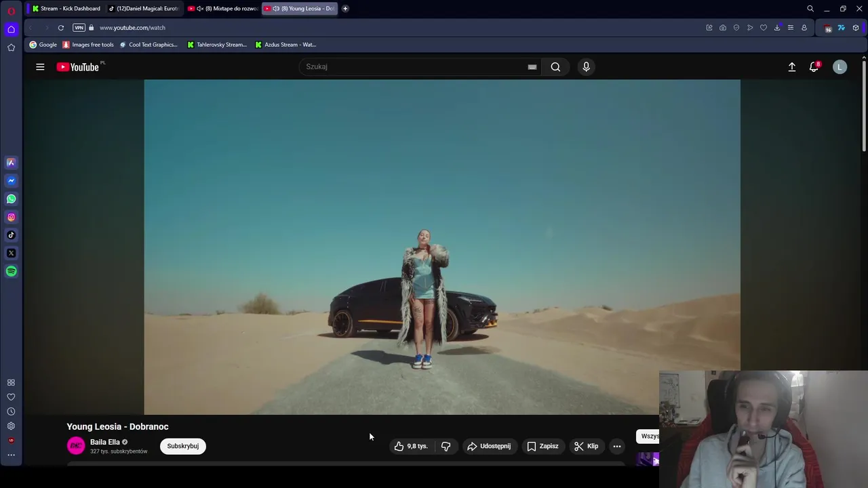Open X (Twitter) in the sidebar
Screen dimensions: 868x488
[x=11, y=253]
